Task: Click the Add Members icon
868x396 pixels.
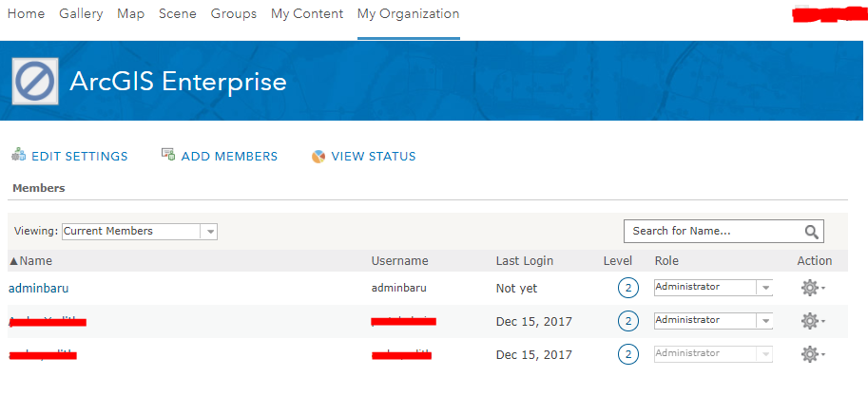Action: click(168, 155)
